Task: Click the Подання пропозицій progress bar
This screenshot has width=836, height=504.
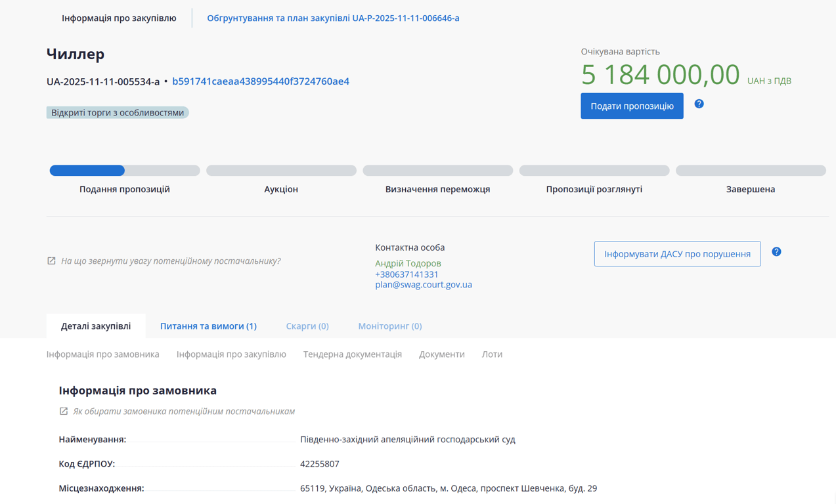Action: [x=125, y=171]
